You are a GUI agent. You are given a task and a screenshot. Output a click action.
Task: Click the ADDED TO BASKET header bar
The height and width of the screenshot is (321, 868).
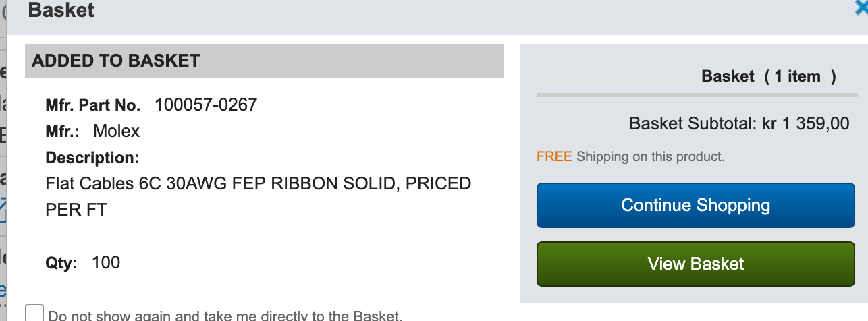[x=264, y=61]
